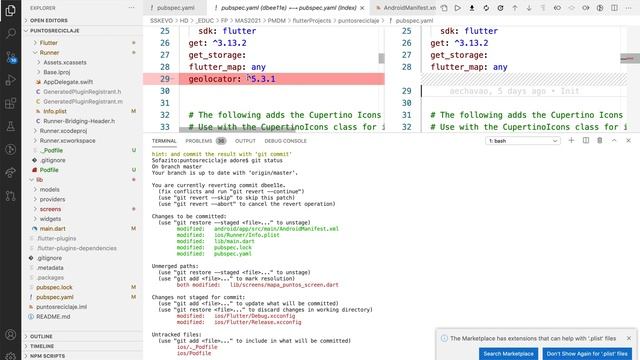The width and height of the screenshot is (640, 360).
Task: Select the first pubspec.yaml editor tab
Action: click(x=176, y=8)
